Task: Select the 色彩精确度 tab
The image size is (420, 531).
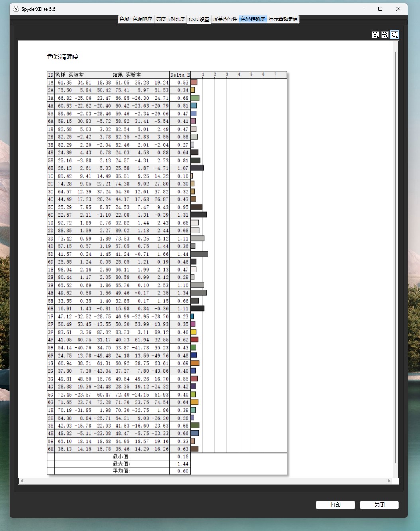Action: (253, 19)
